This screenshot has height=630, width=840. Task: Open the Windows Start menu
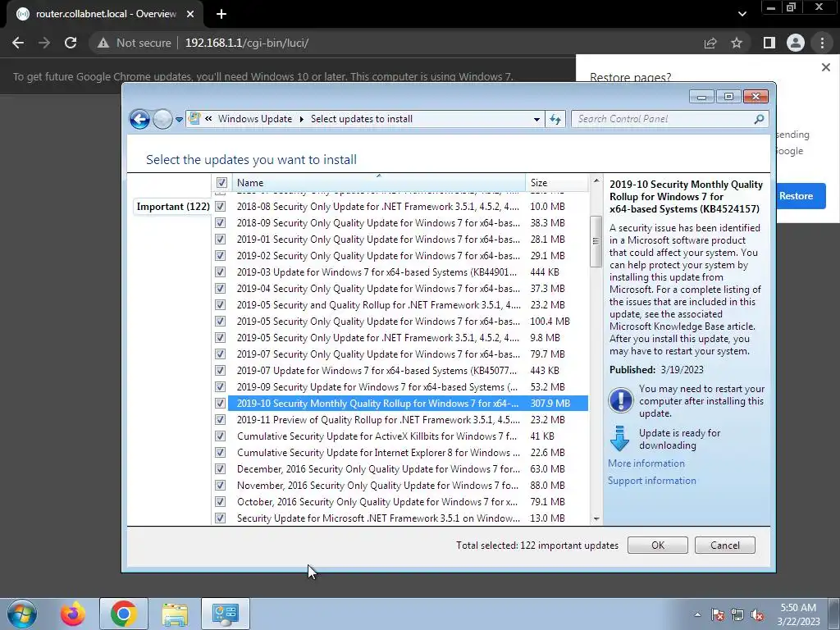[22, 614]
